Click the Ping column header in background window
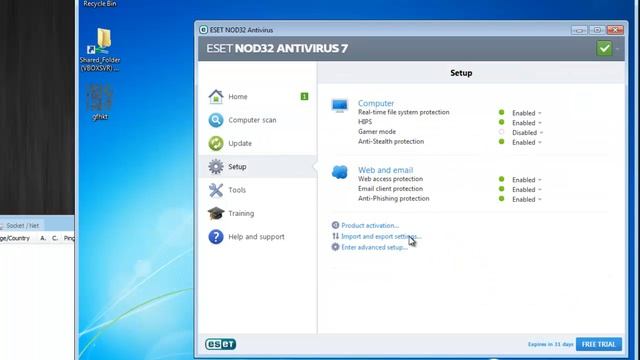Image resolution: width=640 pixels, height=360 pixels. pos(69,238)
